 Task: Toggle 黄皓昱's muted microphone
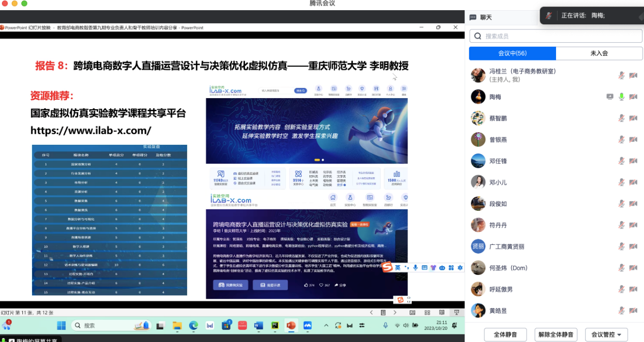621,310
